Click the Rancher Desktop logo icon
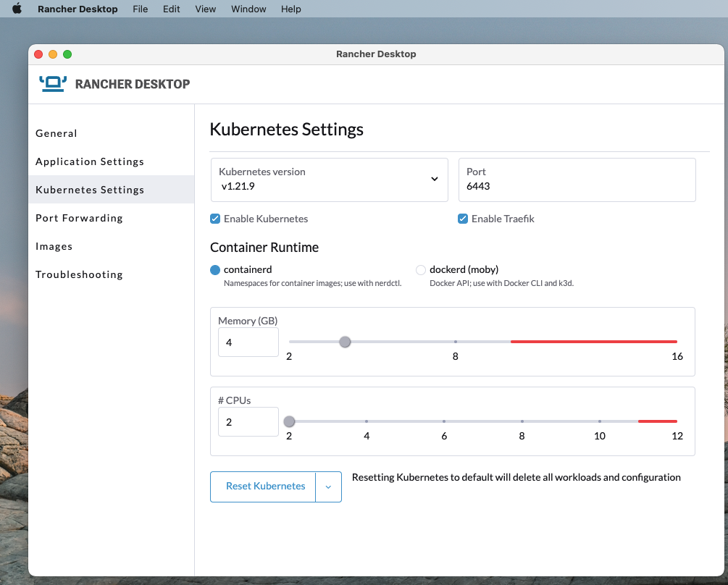 53,83
